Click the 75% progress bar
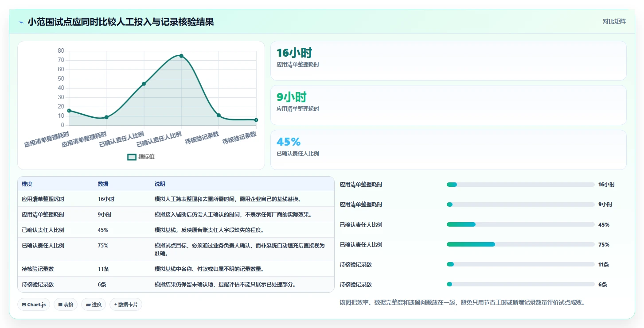The width and height of the screenshot is (644, 328). (521, 244)
